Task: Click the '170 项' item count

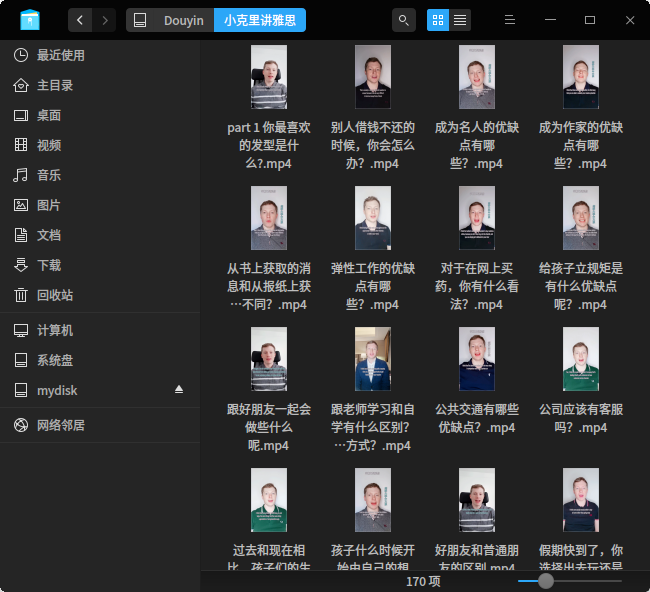Action: 423,581
